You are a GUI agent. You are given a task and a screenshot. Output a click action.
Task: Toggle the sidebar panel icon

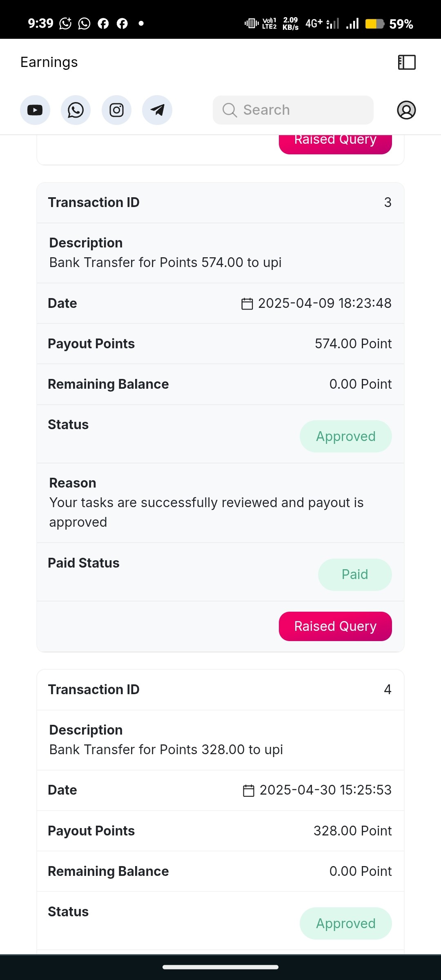[407, 62]
